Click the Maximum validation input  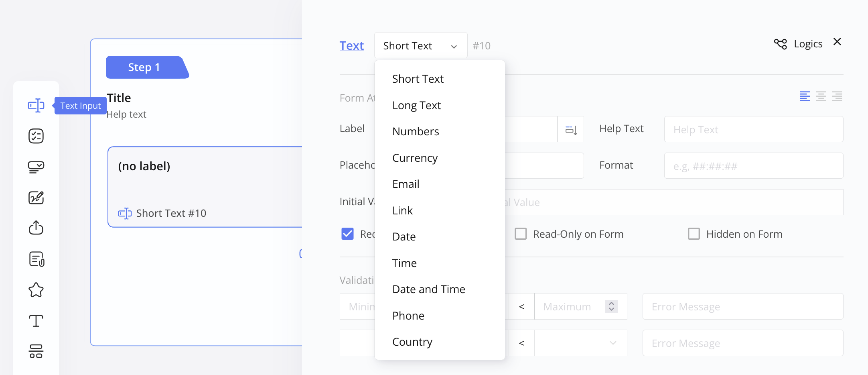click(x=580, y=306)
